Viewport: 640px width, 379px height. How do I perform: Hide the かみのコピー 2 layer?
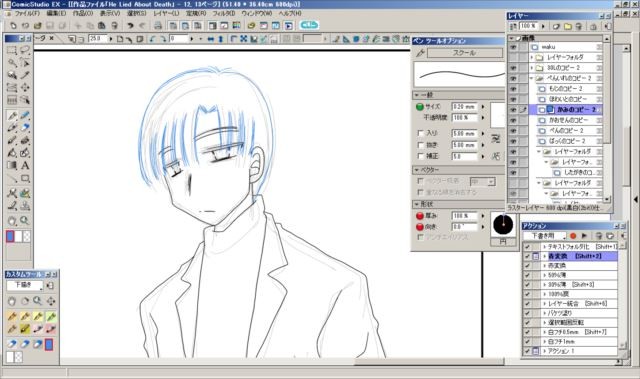point(513,110)
